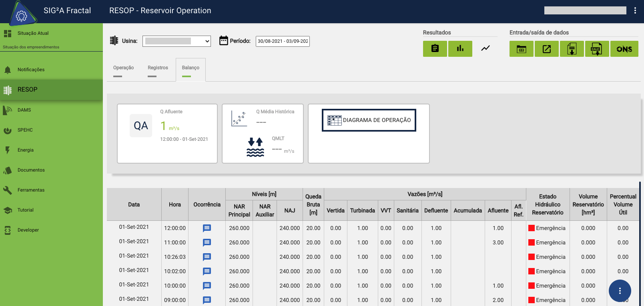The height and width of the screenshot is (306, 644).
Task: Click the clipboard report icon under Resultados
Action: click(x=435, y=49)
